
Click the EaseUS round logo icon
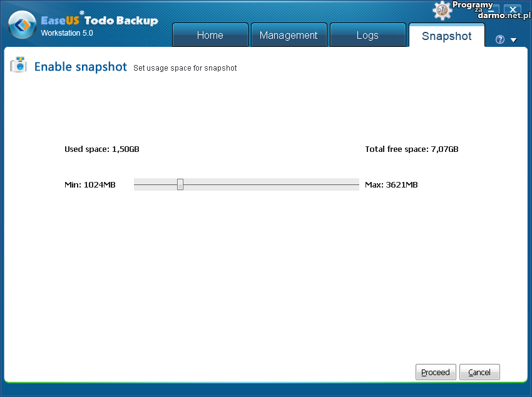coord(23,26)
